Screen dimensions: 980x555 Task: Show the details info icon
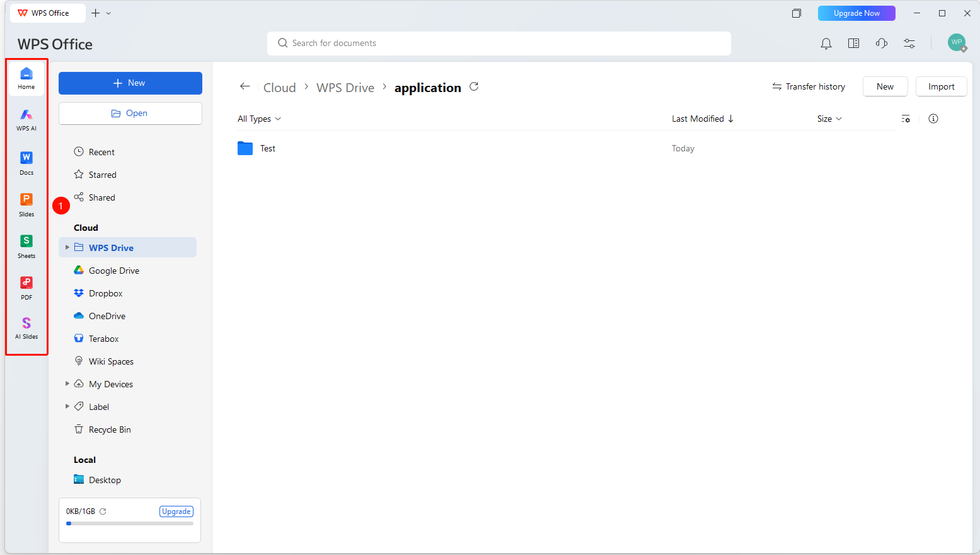[x=933, y=119]
